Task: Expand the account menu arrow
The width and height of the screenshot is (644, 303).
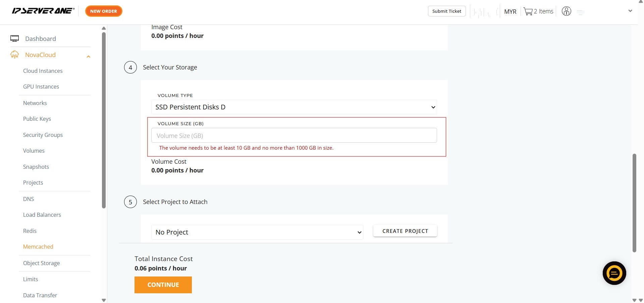Action: click(630, 11)
